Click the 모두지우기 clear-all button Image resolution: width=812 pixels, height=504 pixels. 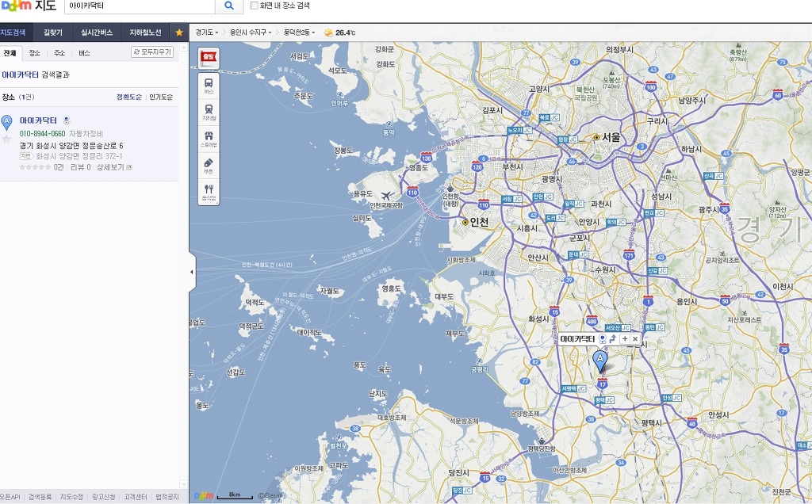(x=152, y=52)
